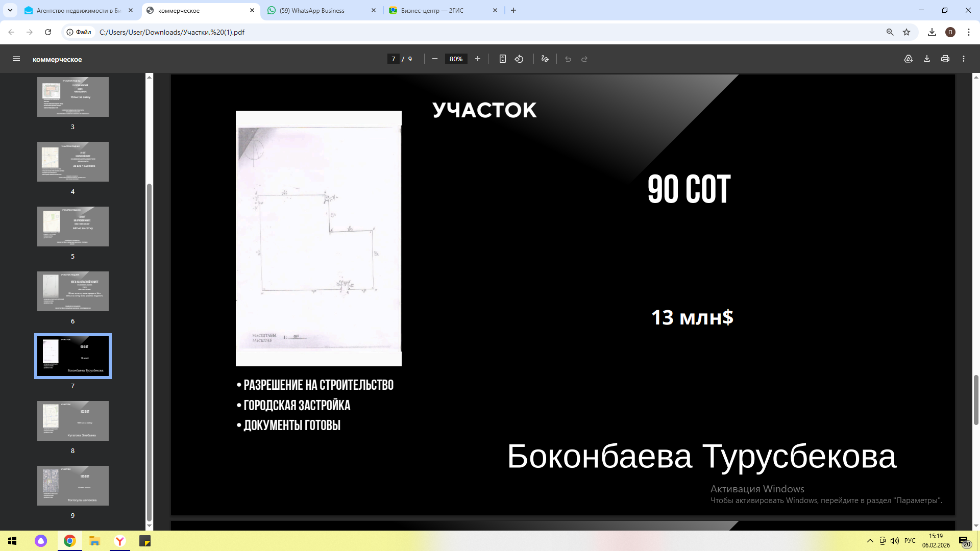The width and height of the screenshot is (980, 551).
Task: Open the Chrome three-dot menu
Action: [969, 32]
